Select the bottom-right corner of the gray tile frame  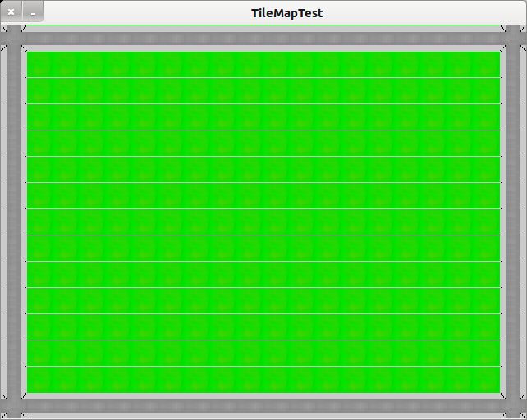click(x=503, y=396)
